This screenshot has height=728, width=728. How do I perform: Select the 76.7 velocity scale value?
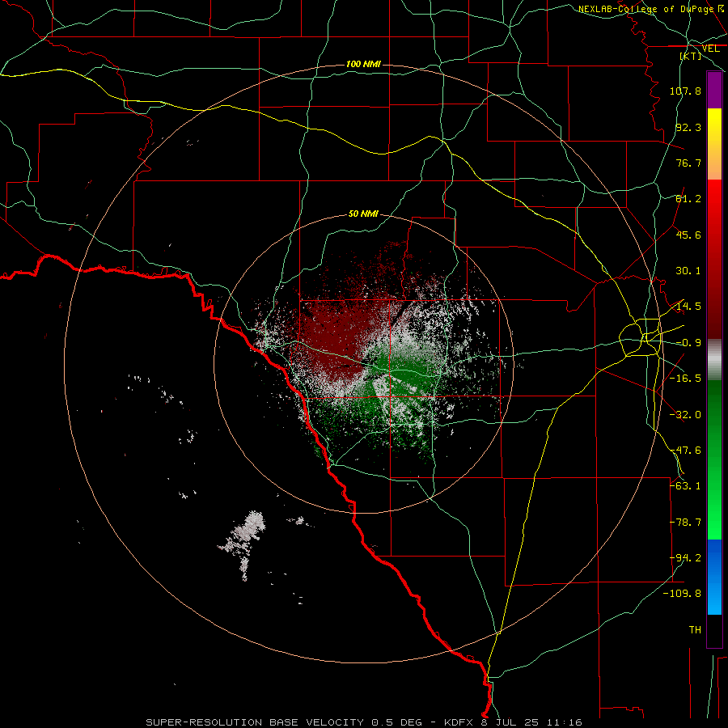tap(688, 163)
